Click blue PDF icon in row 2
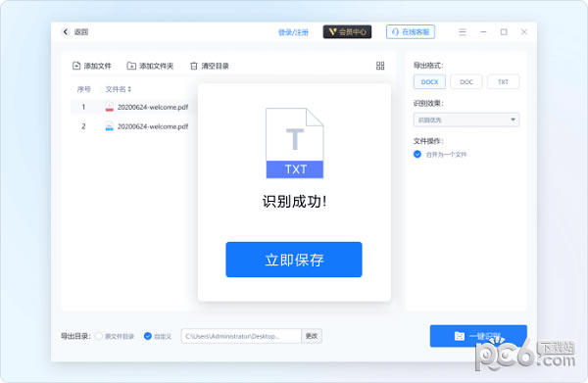Screen dimensions: 588x383 coord(109,126)
